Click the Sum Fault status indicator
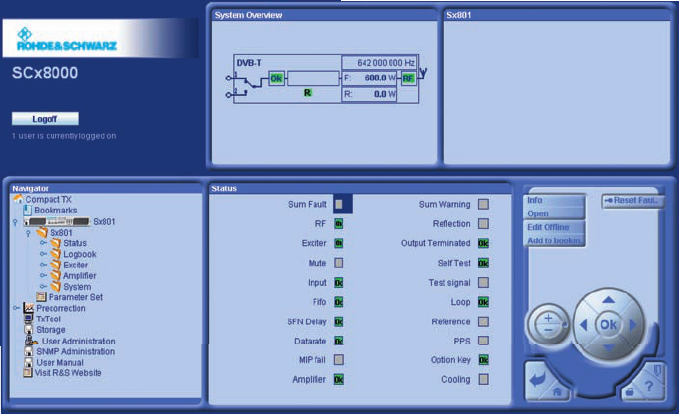This screenshot has width=679, height=414. point(339,204)
